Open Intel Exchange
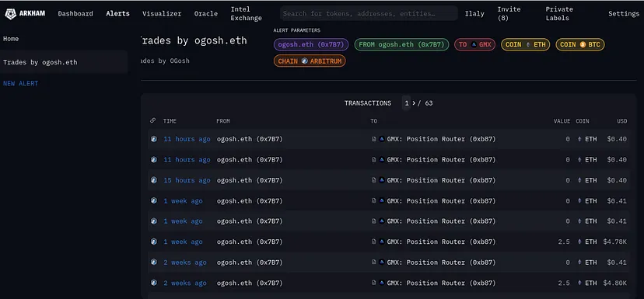Screen dimensions: 644x299 point(246,13)
